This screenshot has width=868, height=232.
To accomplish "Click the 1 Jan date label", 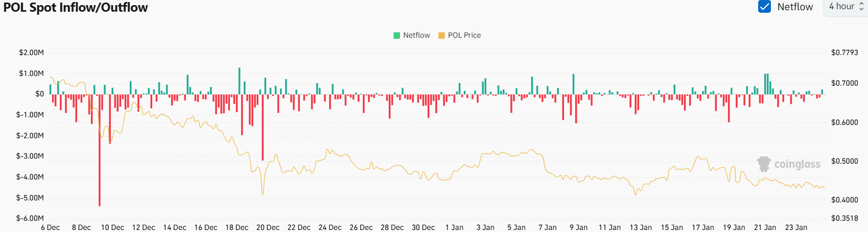I will 454,227.
